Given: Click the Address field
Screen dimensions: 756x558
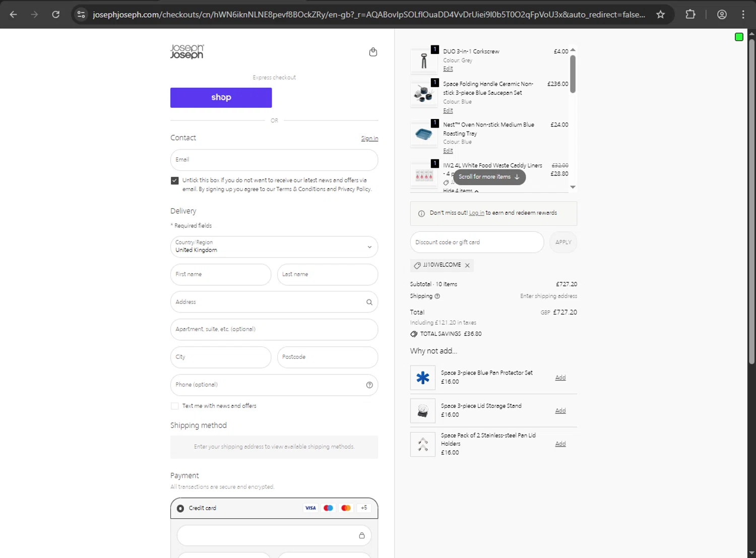Looking at the screenshot, I should (274, 302).
